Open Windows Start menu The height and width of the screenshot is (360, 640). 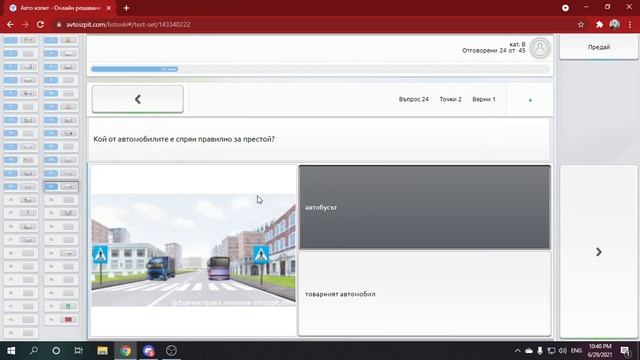click(11, 351)
